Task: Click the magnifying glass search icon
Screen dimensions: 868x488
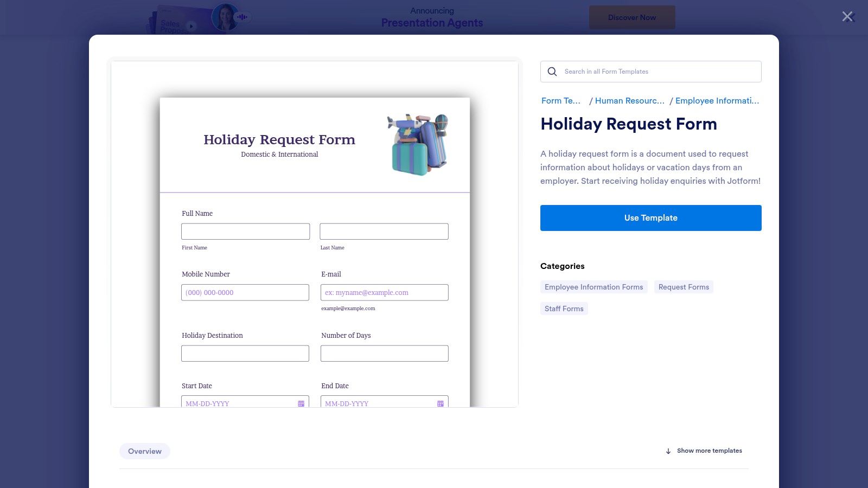Action: click(552, 72)
